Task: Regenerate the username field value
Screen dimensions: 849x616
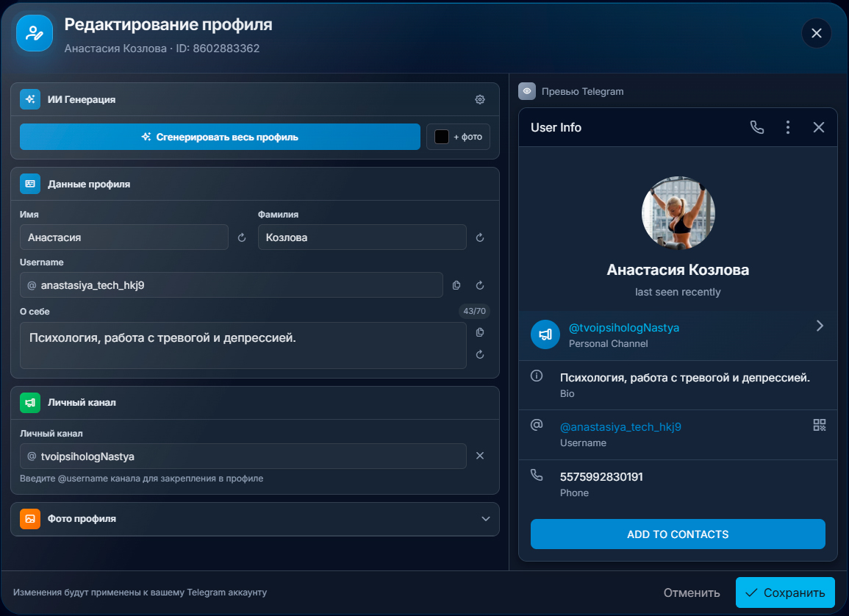Action: click(x=480, y=285)
